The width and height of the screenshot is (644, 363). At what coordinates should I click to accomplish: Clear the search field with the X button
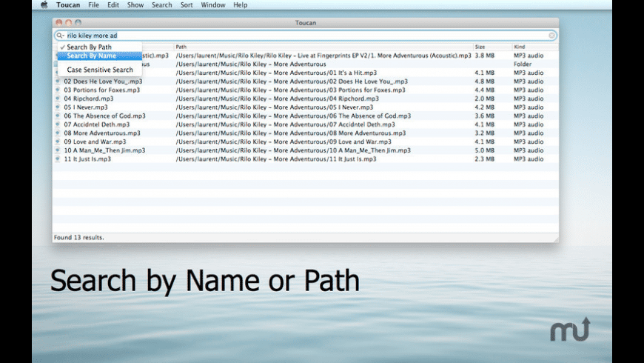click(551, 36)
